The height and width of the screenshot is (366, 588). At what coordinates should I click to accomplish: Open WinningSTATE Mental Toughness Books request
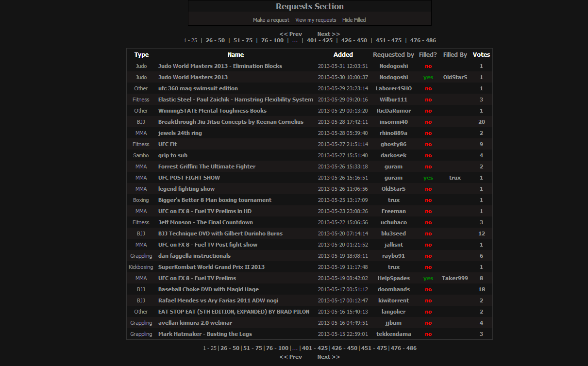pyautogui.click(x=212, y=111)
